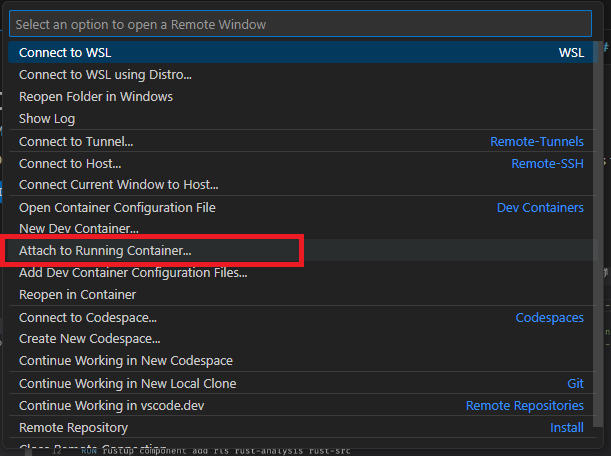Choose Connect to WSL using Distro...
This screenshot has width=611, height=456.
303,74
